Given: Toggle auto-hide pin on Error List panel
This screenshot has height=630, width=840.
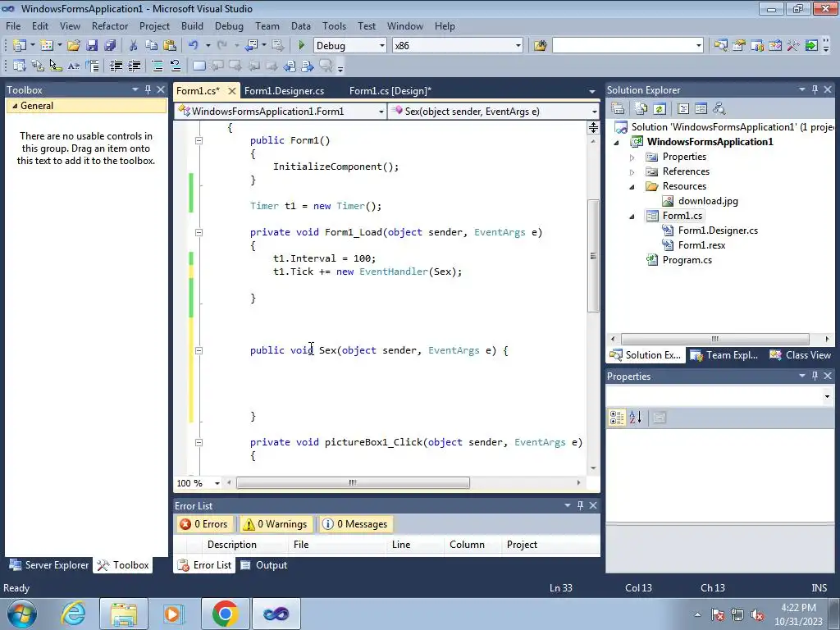Looking at the screenshot, I should (x=580, y=505).
